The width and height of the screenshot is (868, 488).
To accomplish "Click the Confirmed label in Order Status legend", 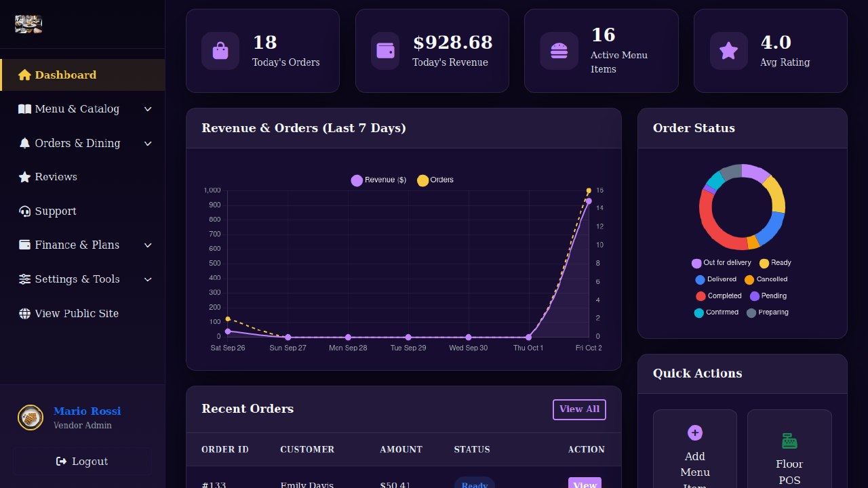I will coord(722,312).
